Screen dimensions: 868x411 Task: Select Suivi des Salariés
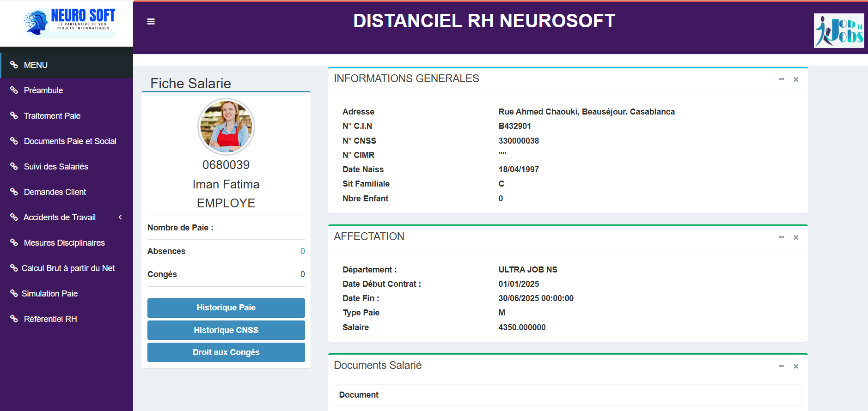[x=67, y=167]
